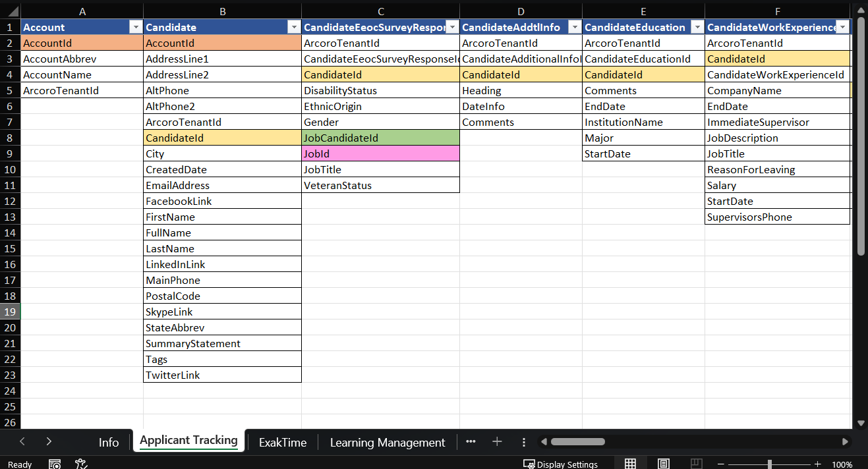Image resolution: width=868 pixels, height=469 pixels.
Task: Select the ImmediateSupervisor cell
Action: pyautogui.click(x=778, y=122)
